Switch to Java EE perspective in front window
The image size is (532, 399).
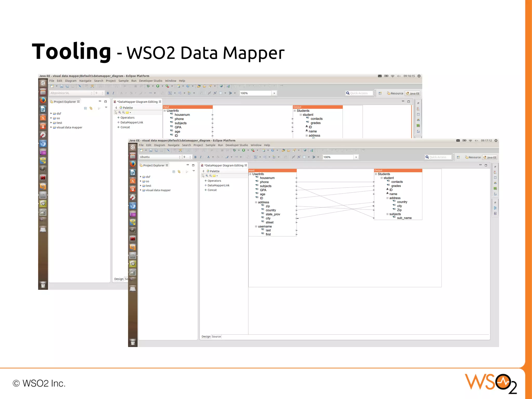pyautogui.click(x=490, y=157)
